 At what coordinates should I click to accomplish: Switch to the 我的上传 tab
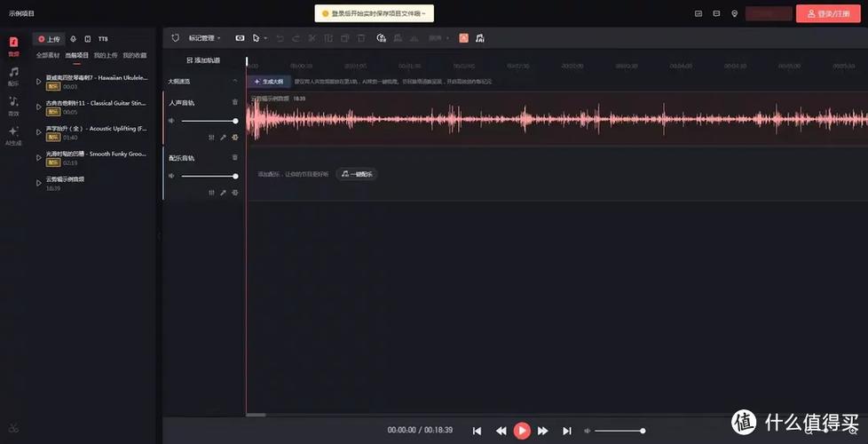(x=106, y=55)
